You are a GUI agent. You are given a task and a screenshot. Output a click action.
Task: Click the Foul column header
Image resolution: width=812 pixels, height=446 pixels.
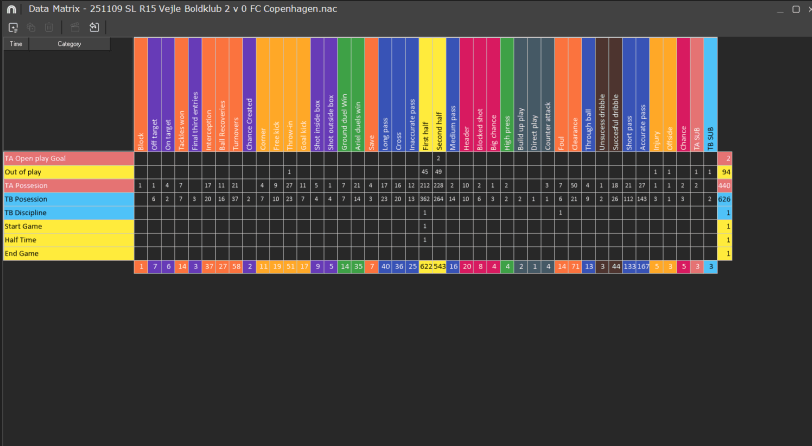point(561,94)
